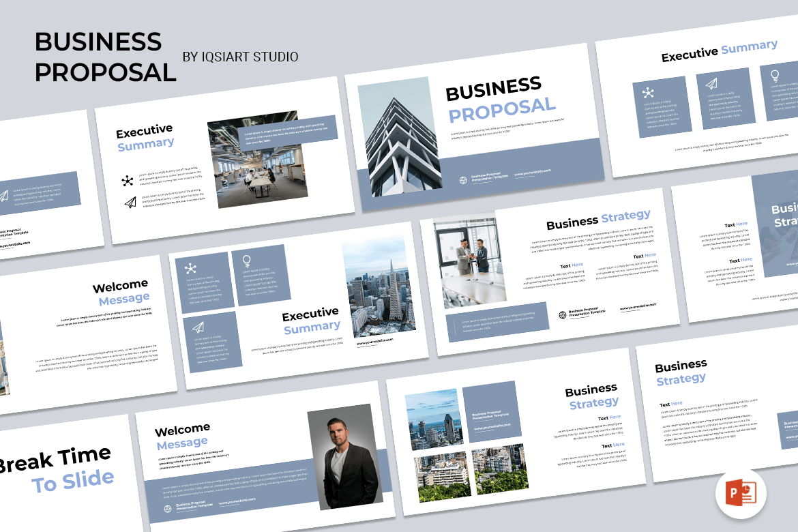The height and width of the screenshot is (532, 798).
Task: Open the www.yourwebsite.com link in the three-photo slide's blue box
Action: (492, 426)
